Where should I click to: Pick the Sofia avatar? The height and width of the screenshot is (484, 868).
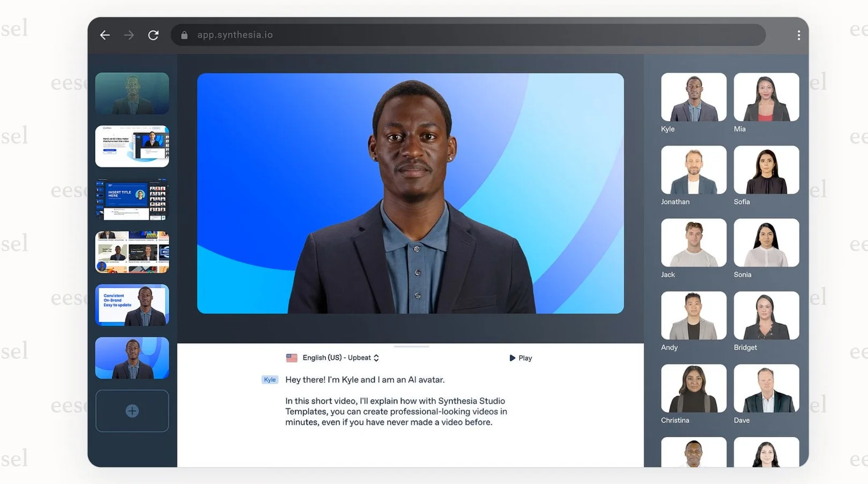pyautogui.click(x=766, y=170)
